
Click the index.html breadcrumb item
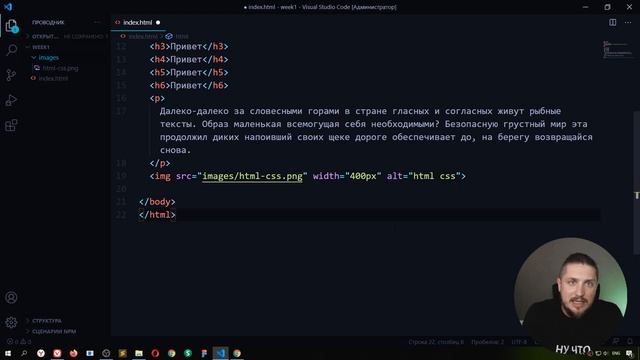click(x=142, y=36)
